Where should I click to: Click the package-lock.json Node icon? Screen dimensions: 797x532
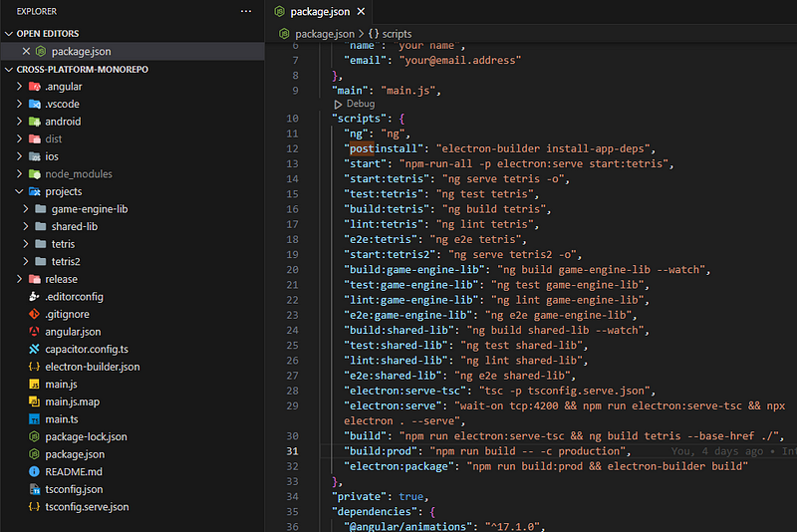[34, 437]
